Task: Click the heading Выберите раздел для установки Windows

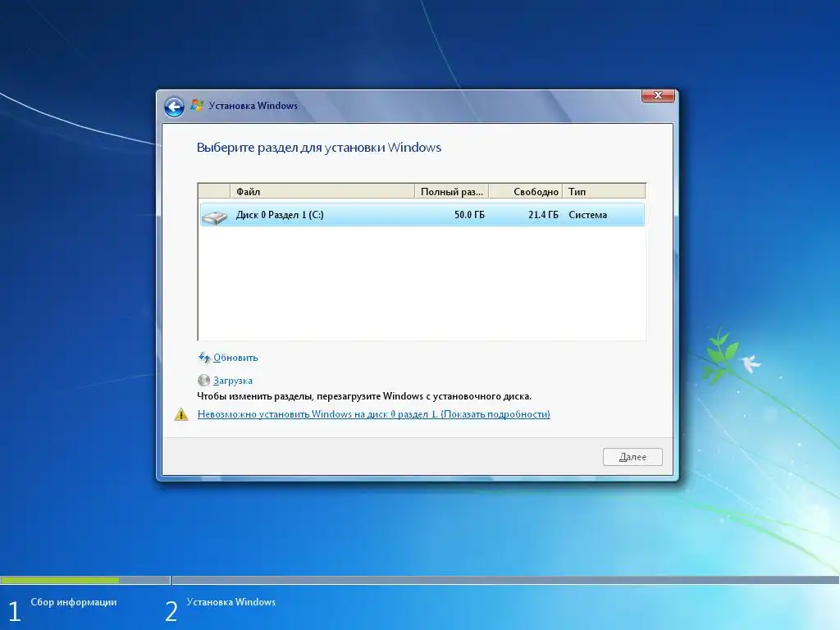Action: [x=319, y=148]
